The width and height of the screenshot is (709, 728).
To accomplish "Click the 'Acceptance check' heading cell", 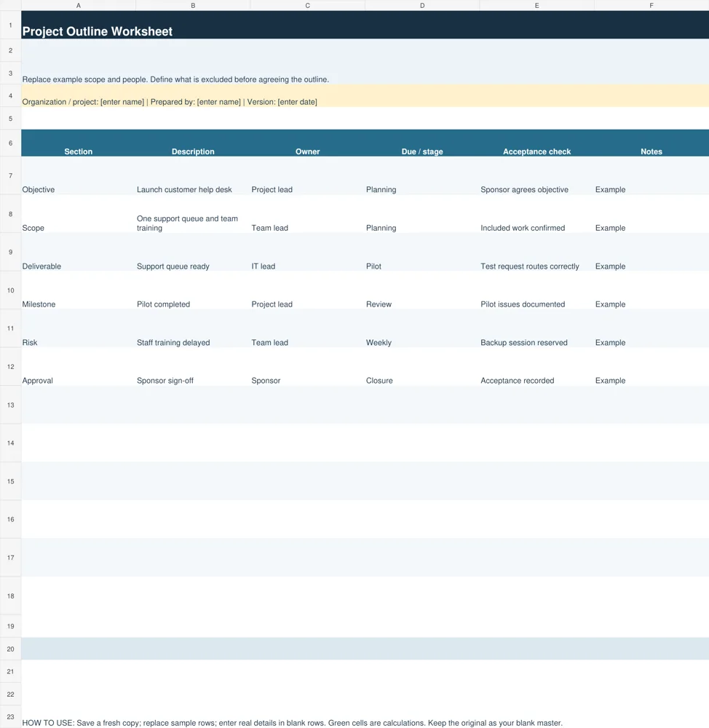I will coord(536,143).
